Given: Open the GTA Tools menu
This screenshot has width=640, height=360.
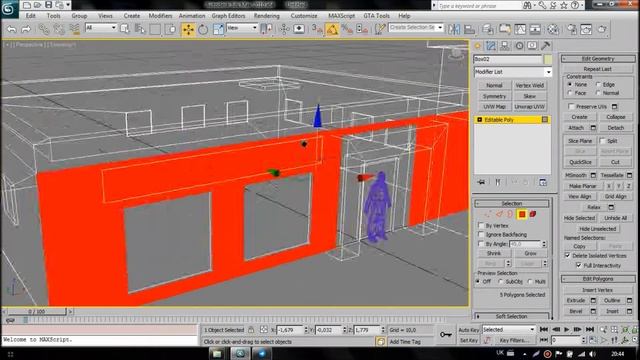Looking at the screenshot, I should click(376, 16).
